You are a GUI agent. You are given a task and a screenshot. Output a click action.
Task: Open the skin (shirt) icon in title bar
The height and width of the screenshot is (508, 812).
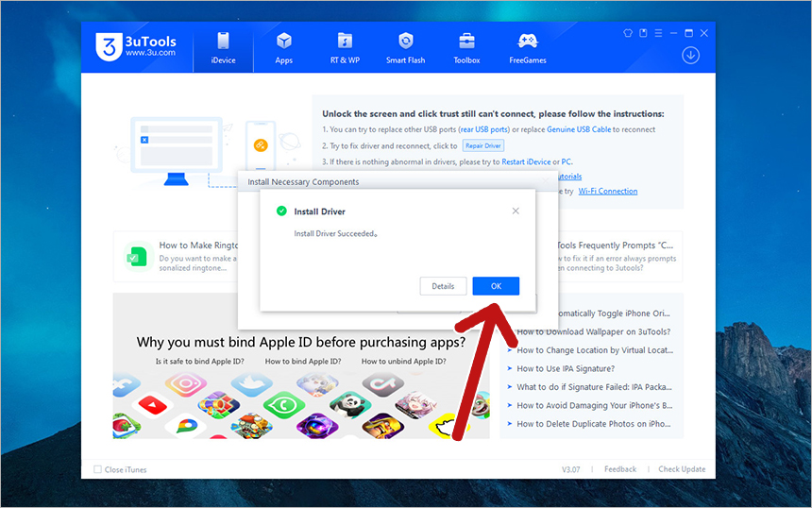628,33
